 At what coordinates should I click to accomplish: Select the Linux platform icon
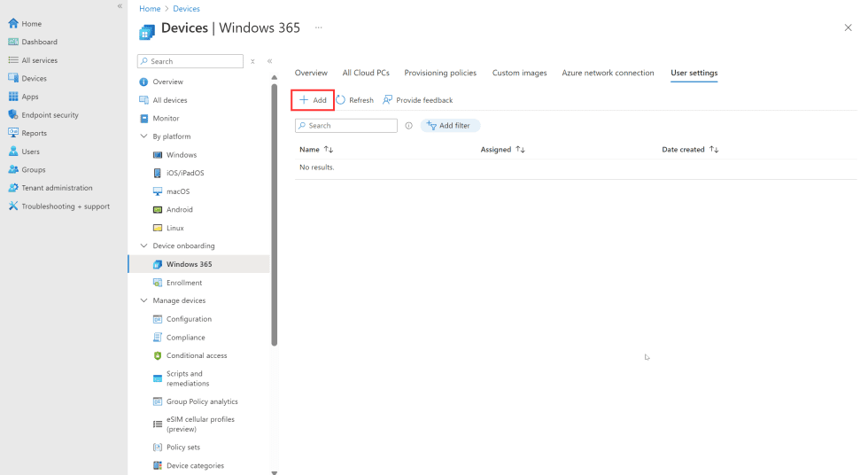(x=158, y=228)
